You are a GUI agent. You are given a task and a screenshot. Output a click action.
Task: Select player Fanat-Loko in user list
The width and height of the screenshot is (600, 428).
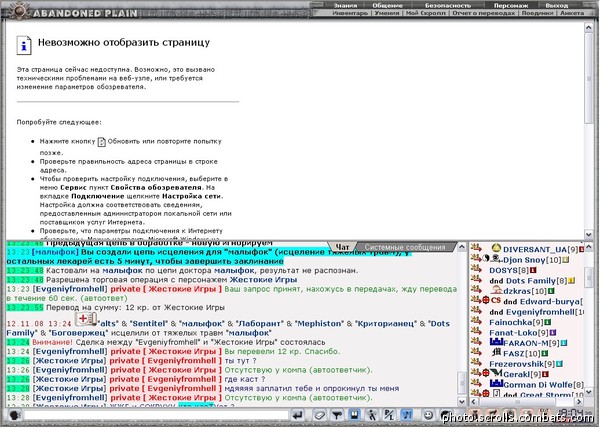pos(514,333)
